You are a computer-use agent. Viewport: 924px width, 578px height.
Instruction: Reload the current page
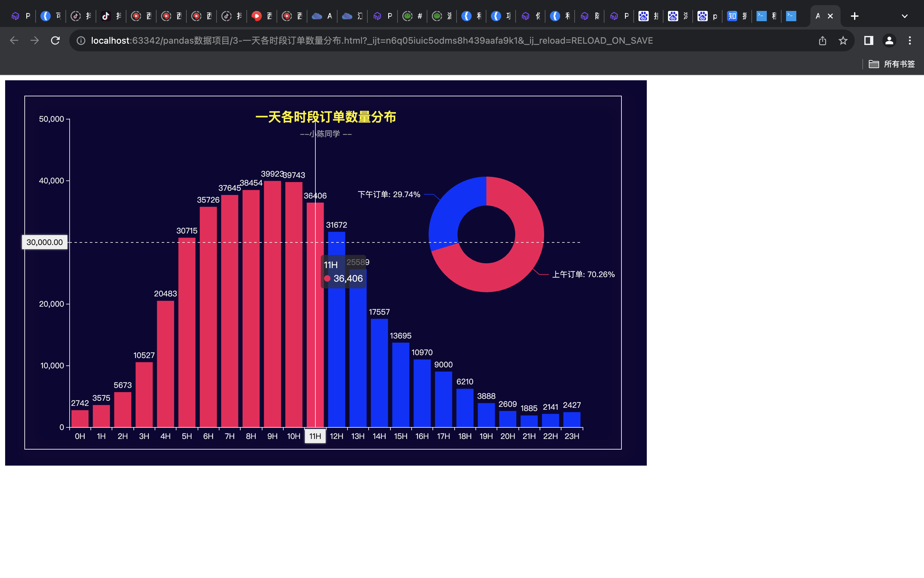click(56, 40)
